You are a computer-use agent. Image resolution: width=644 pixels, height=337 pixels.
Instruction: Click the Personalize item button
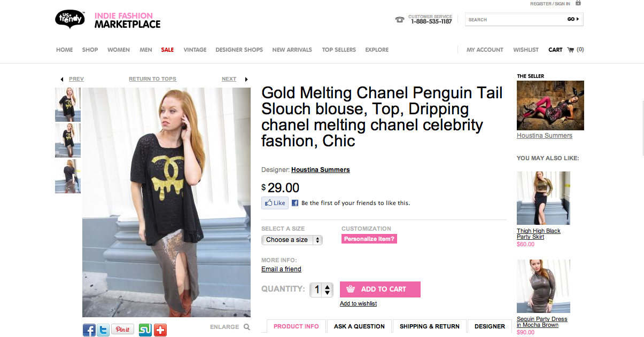tap(369, 239)
